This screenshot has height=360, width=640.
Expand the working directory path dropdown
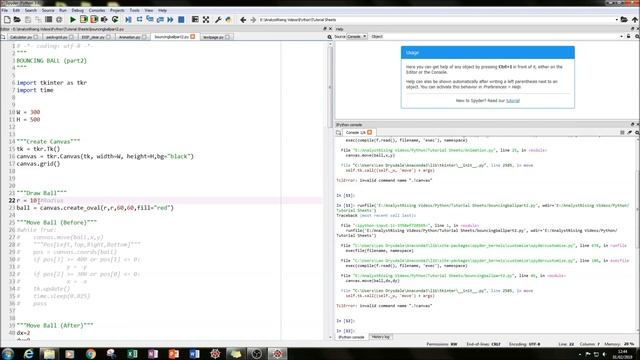[616, 19]
